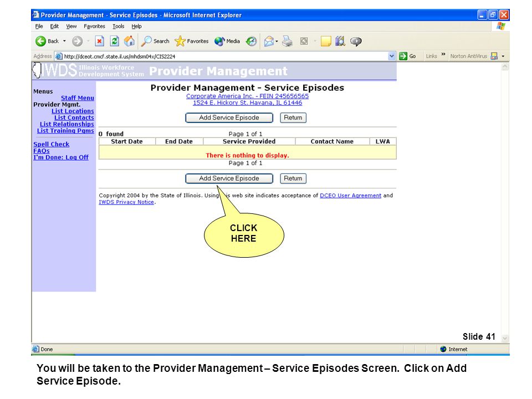Open the DCEO User Agreement link
The height and width of the screenshot is (399, 532).
pyautogui.click(x=350, y=196)
